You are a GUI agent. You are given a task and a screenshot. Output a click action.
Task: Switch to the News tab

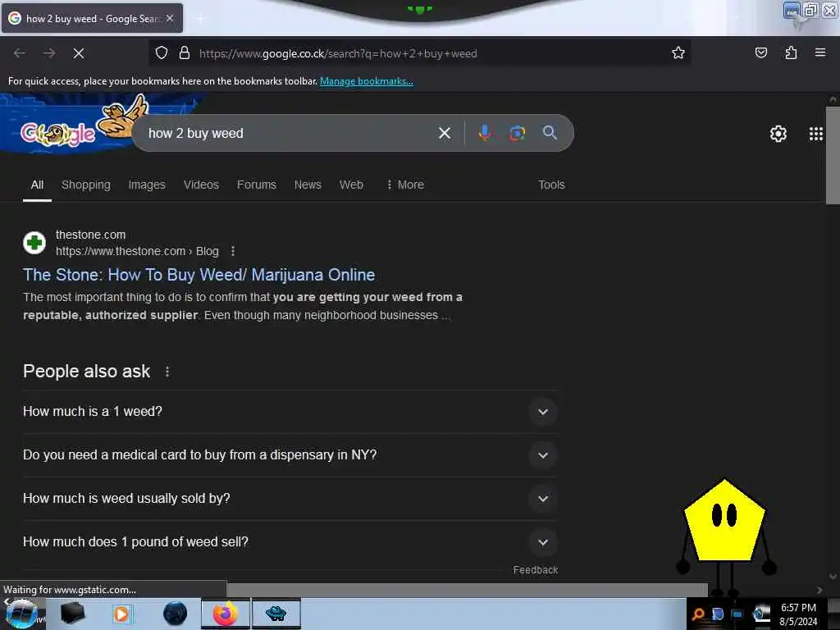click(308, 185)
